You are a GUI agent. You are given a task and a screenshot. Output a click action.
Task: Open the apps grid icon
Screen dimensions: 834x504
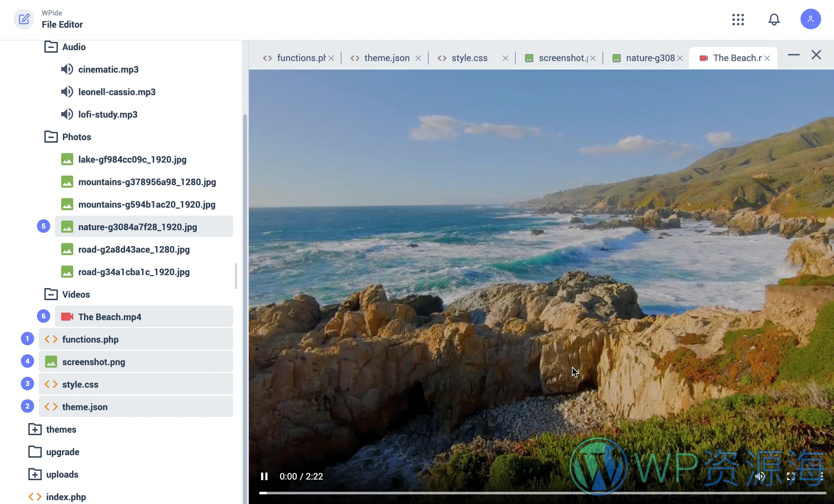[738, 19]
